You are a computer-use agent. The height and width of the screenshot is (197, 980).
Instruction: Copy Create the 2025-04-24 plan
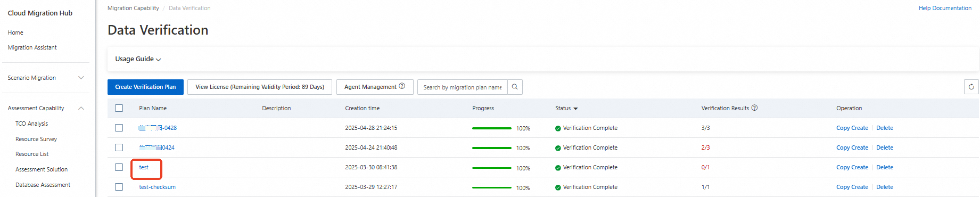tap(852, 147)
